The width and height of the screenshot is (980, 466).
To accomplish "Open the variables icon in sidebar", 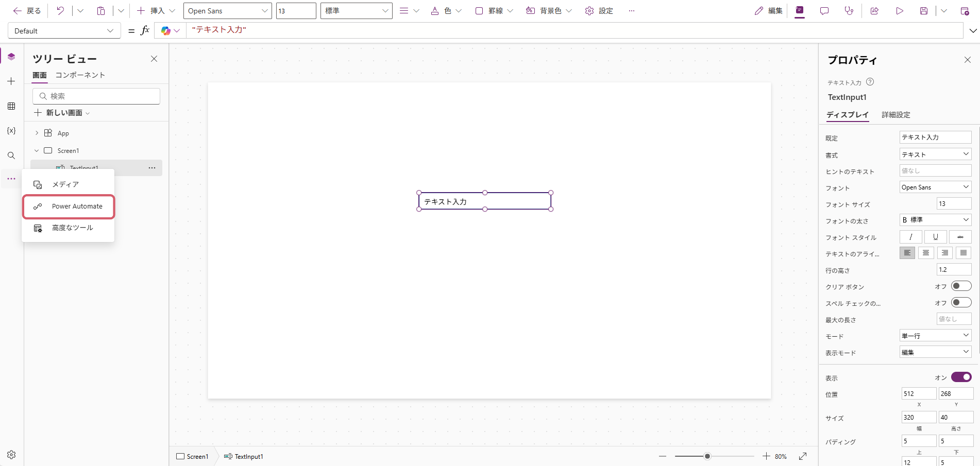I will (11, 131).
